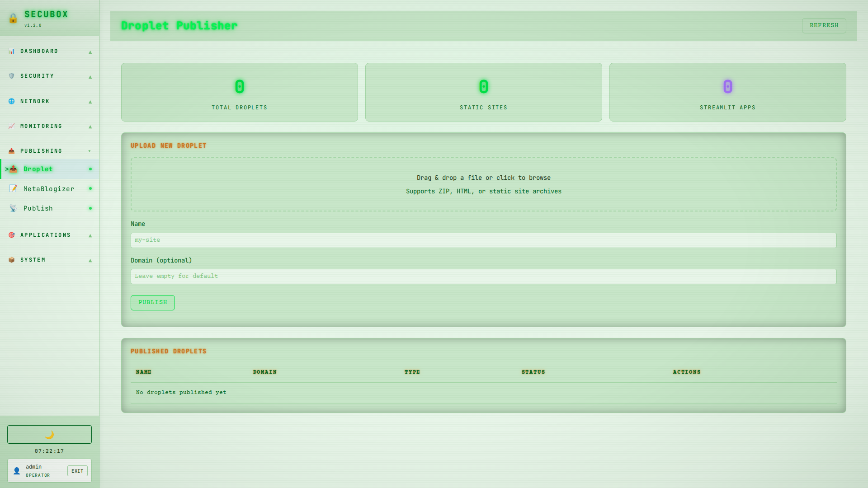Click the drag & drop file upload zone
868x488 pixels.
click(x=483, y=184)
